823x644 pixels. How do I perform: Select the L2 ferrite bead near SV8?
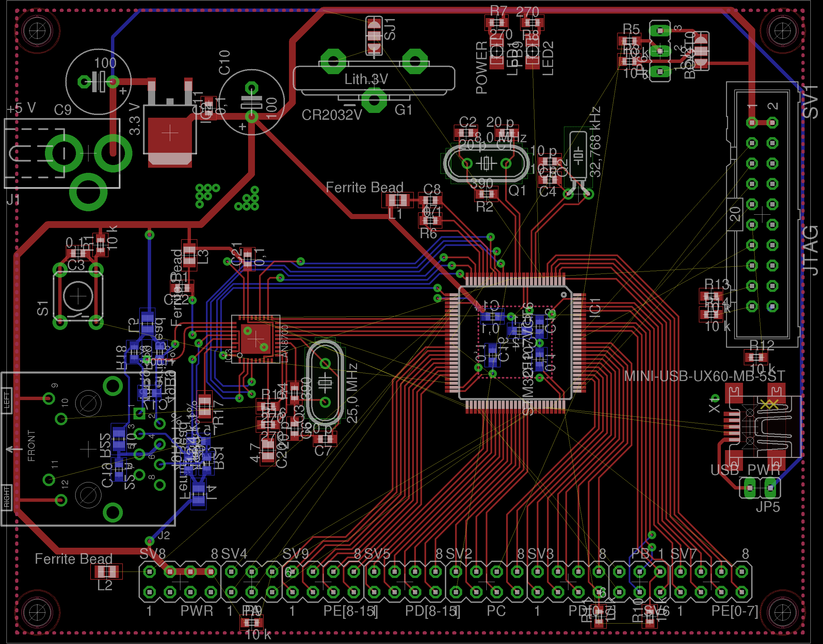(x=107, y=572)
